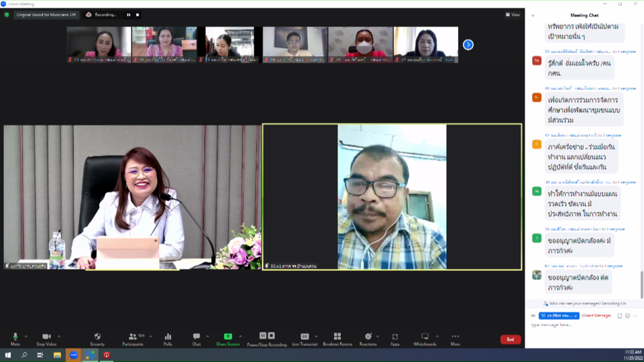This screenshot has height=362, width=644.
Task: Mute the microphone in Zoom toolbar
Action: pos(15,339)
